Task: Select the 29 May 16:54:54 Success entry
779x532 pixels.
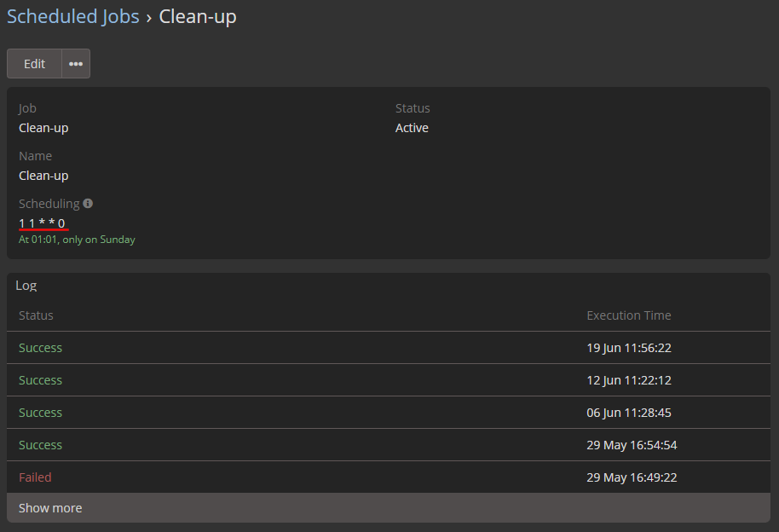Action: tap(389, 444)
